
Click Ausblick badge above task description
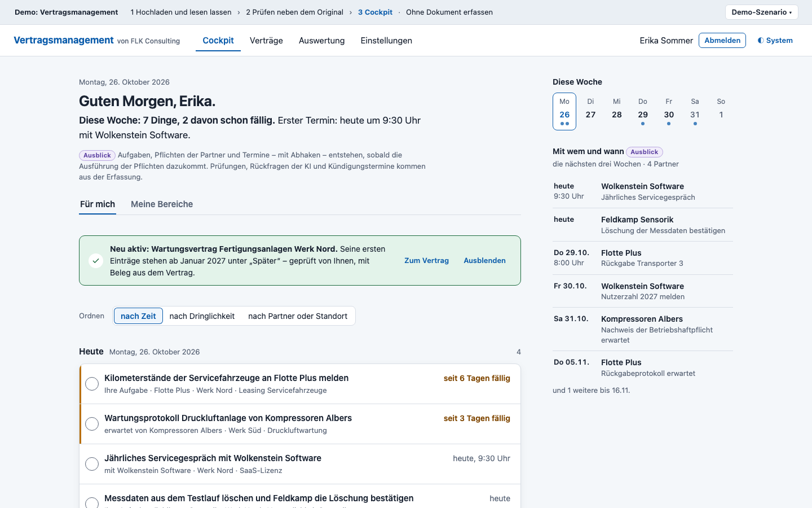pos(97,155)
